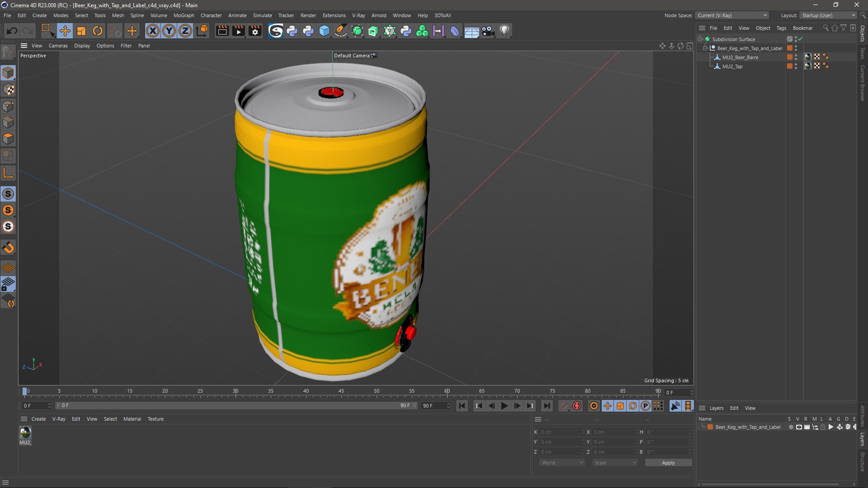The height and width of the screenshot is (488, 868).
Task: Play the animation forward
Action: click(x=504, y=406)
